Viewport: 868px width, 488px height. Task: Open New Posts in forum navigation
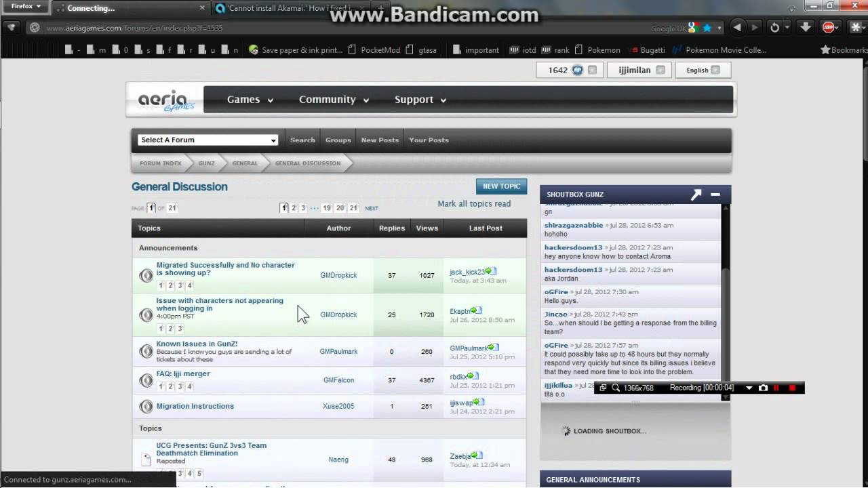tap(380, 140)
